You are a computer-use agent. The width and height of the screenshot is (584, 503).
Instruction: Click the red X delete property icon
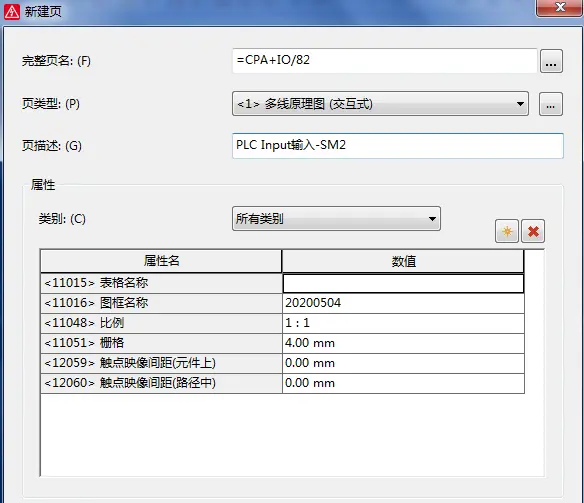[533, 231]
